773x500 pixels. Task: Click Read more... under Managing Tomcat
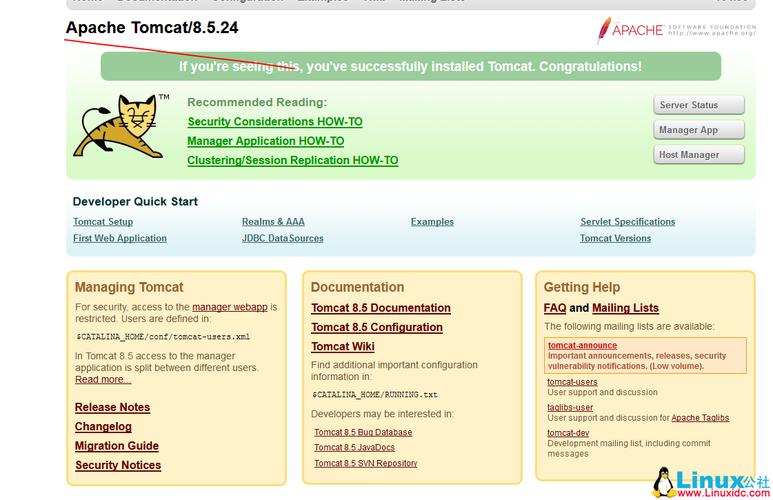point(103,380)
